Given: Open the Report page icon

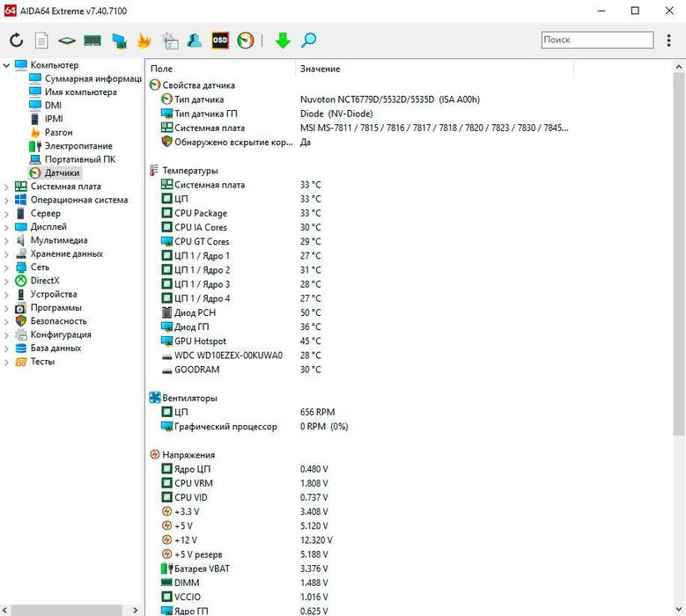Looking at the screenshot, I should point(41,40).
